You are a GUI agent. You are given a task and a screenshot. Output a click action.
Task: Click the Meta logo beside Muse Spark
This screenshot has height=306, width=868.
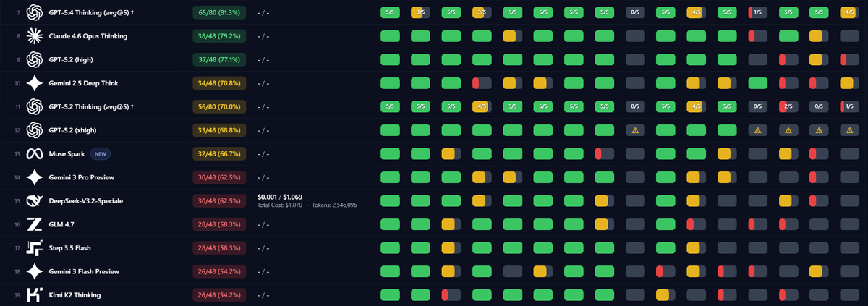[x=34, y=153]
